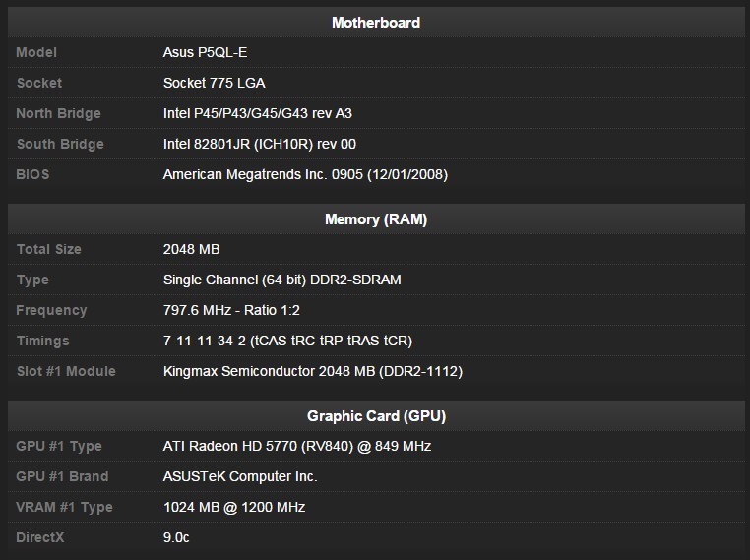Select Intel P45/P43/G45/G43 rev A3 value
This screenshot has width=750, height=560.
(258, 113)
